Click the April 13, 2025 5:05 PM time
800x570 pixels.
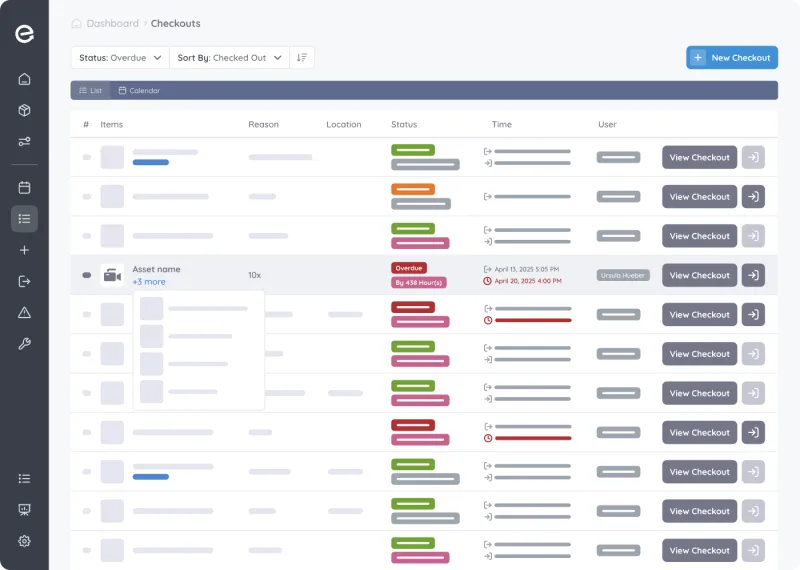click(x=527, y=269)
